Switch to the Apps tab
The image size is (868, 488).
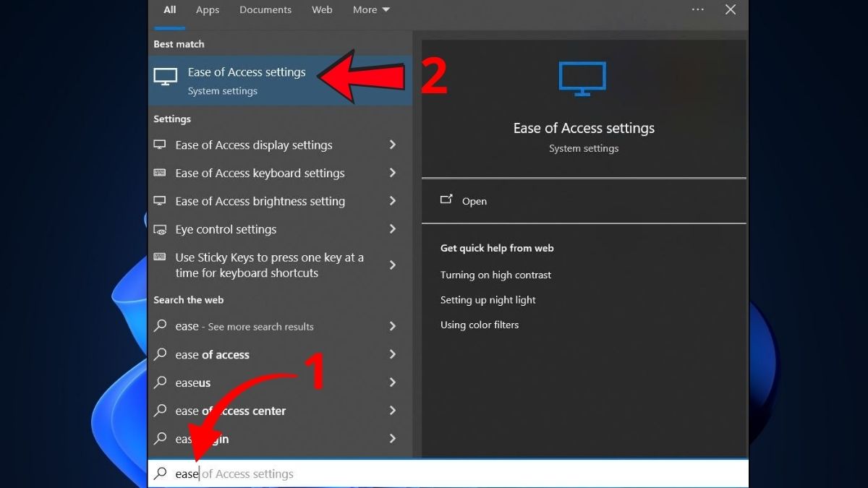[x=208, y=9]
